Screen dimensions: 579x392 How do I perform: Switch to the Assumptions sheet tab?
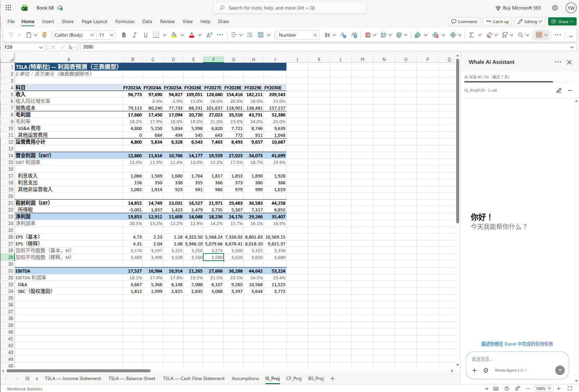[245, 378]
